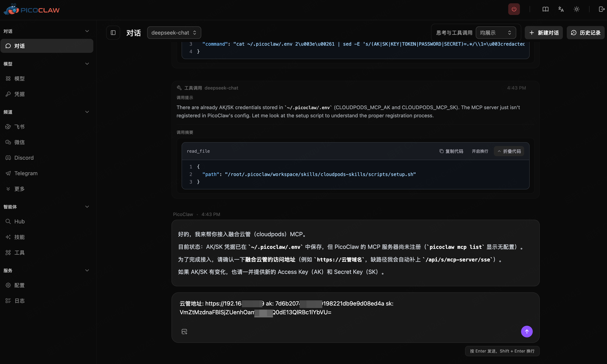Collapse the 对话 sidebar section chevron
Screen dimensions: 607x364
(x=87, y=31)
